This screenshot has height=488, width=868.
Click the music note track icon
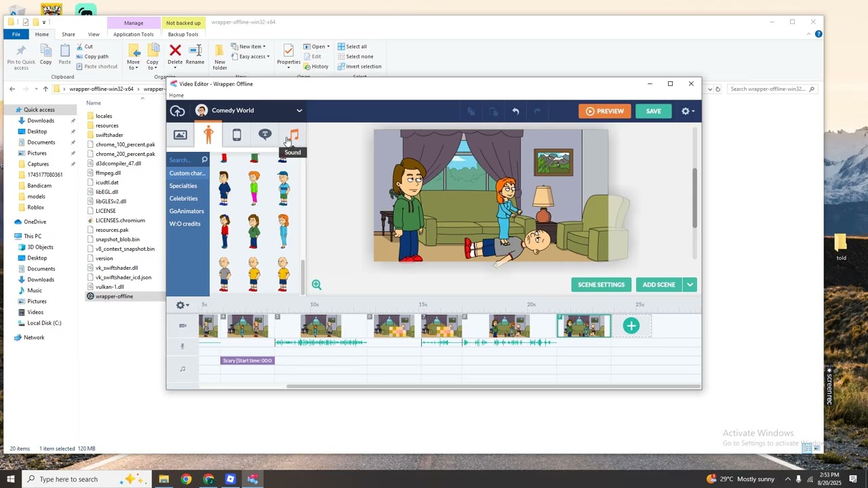click(182, 369)
